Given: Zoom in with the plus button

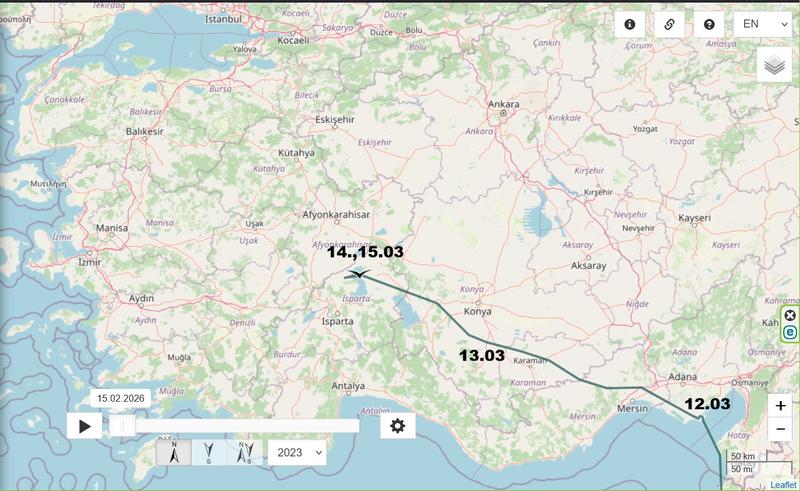Looking at the screenshot, I should [x=780, y=406].
